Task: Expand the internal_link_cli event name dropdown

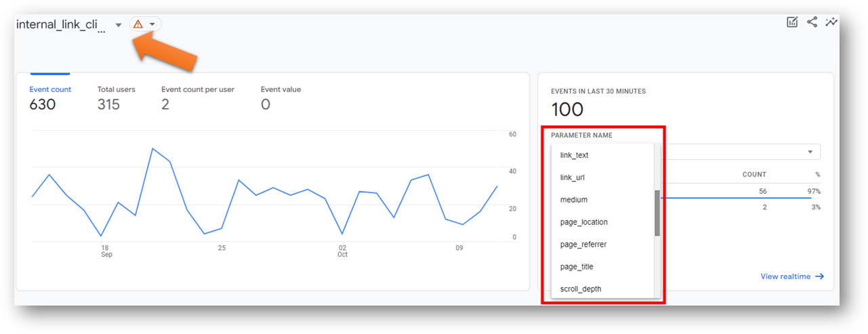Action: pos(119,25)
